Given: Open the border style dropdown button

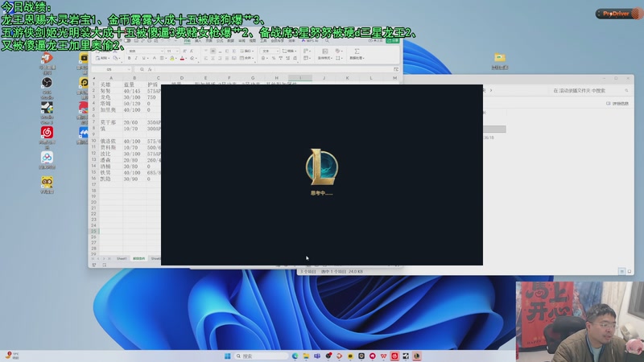Looking at the screenshot, I should pos(164,58).
